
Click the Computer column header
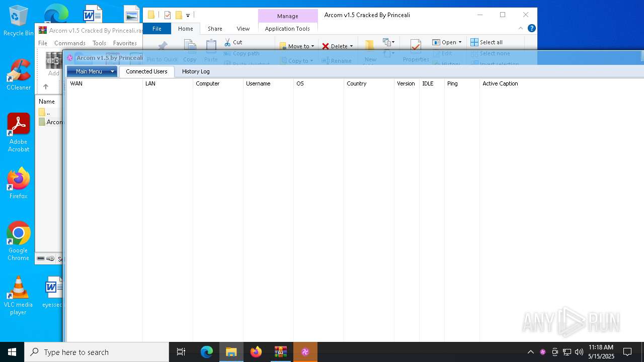218,83
